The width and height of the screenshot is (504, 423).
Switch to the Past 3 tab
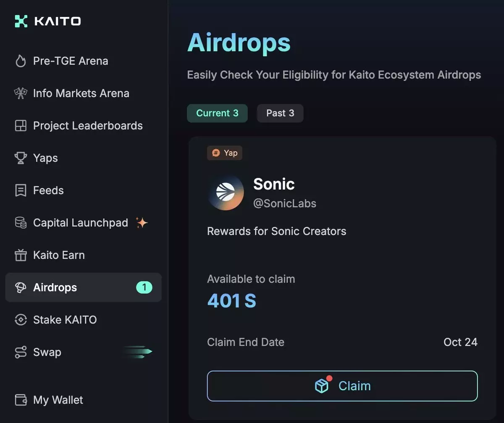(x=280, y=113)
